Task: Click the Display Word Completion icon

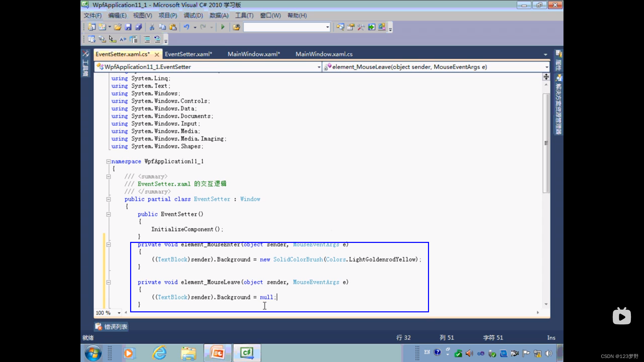Action: pos(123,39)
